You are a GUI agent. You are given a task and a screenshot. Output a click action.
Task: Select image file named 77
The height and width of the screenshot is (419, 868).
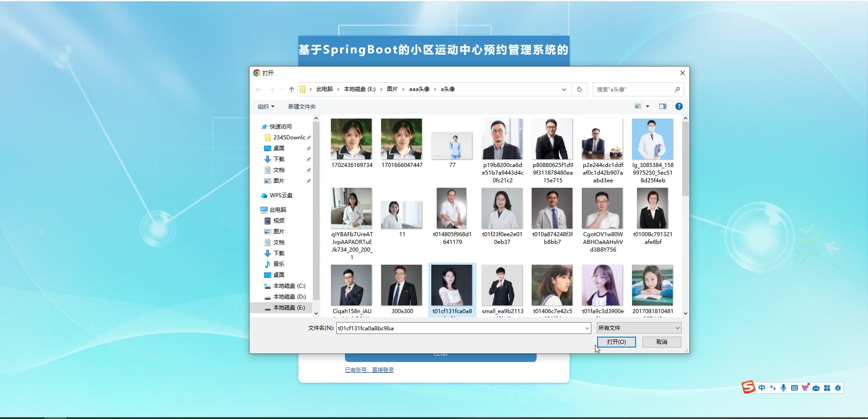[x=452, y=146]
